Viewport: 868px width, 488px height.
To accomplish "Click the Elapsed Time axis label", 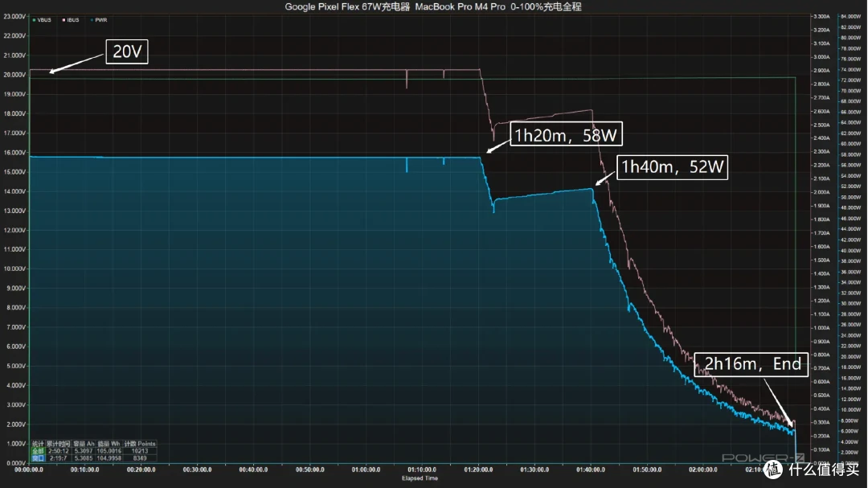I will pos(420,478).
